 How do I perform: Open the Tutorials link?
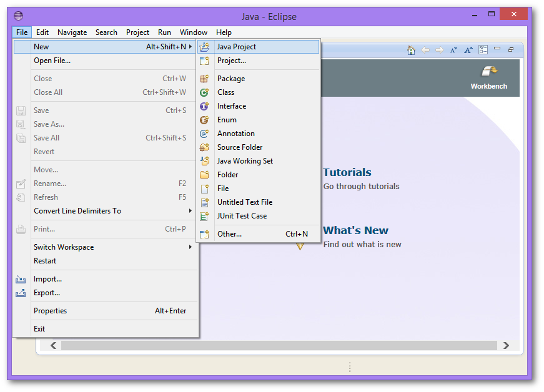(347, 172)
